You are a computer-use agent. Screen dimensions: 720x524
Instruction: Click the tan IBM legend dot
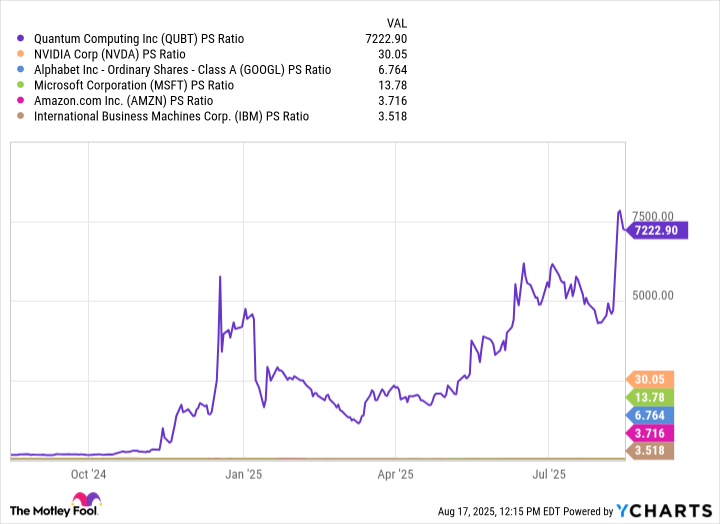tap(21, 116)
